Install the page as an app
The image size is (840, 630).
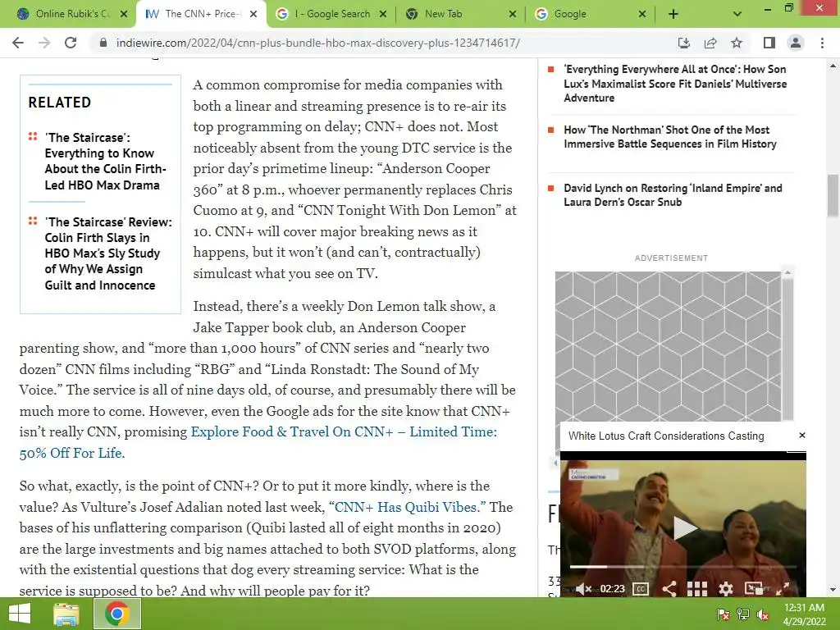(683, 43)
